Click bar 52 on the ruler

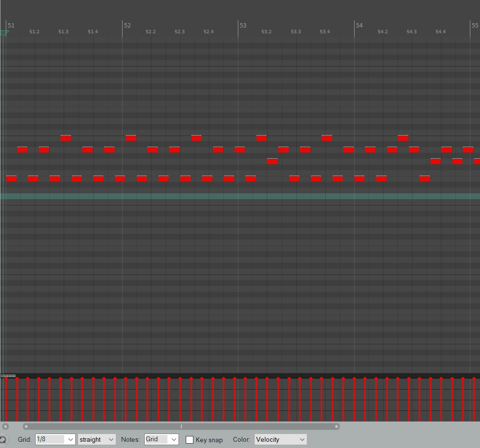[127, 26]
